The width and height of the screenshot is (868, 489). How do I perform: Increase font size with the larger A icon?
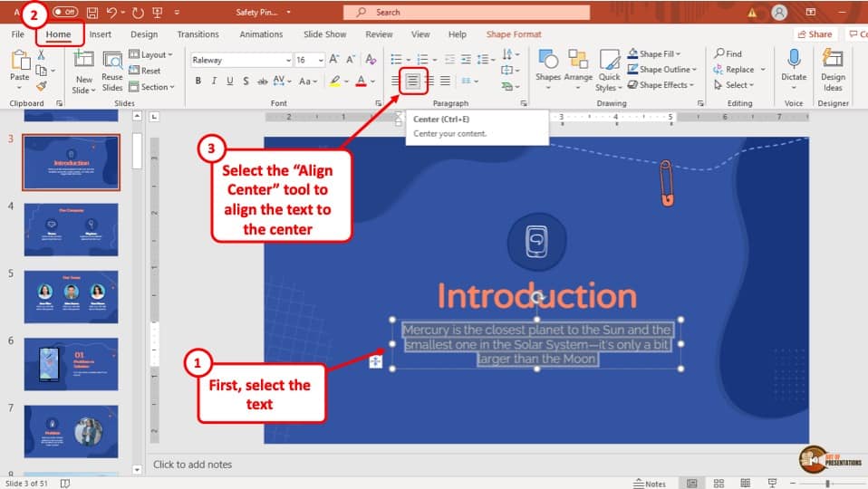point(334,59)
